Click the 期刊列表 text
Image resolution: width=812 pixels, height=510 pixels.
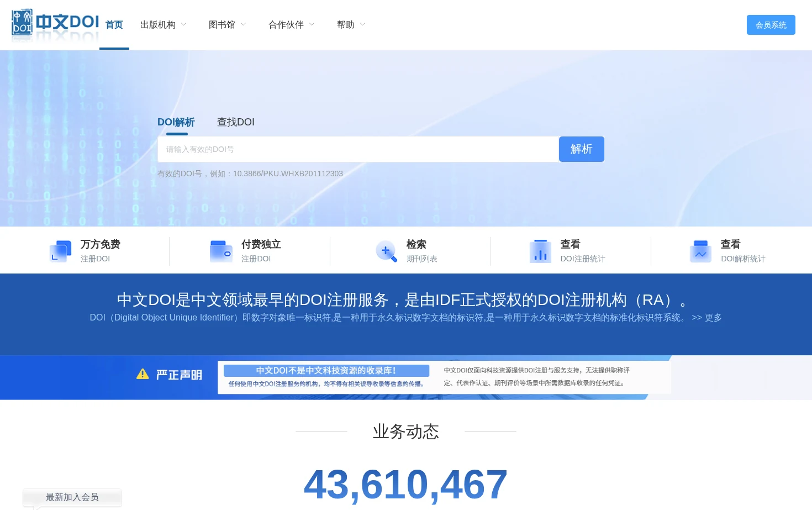422,259
